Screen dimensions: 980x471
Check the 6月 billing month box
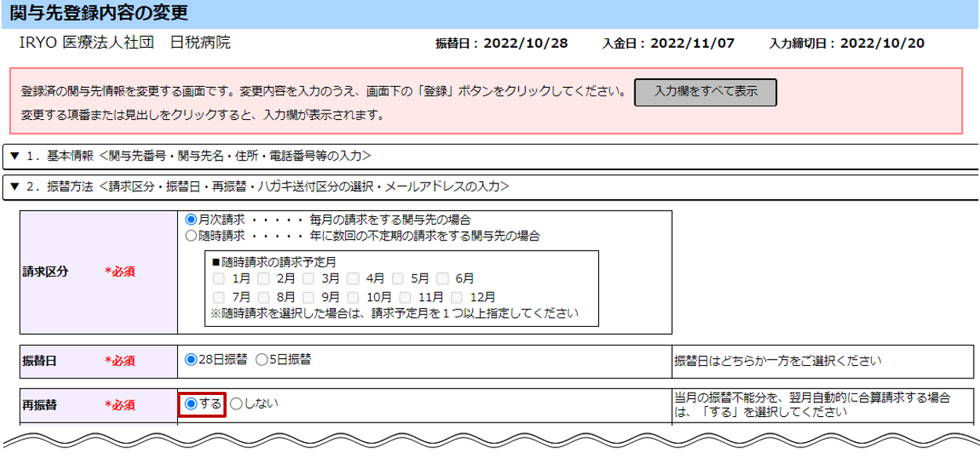tap(443, 278)
